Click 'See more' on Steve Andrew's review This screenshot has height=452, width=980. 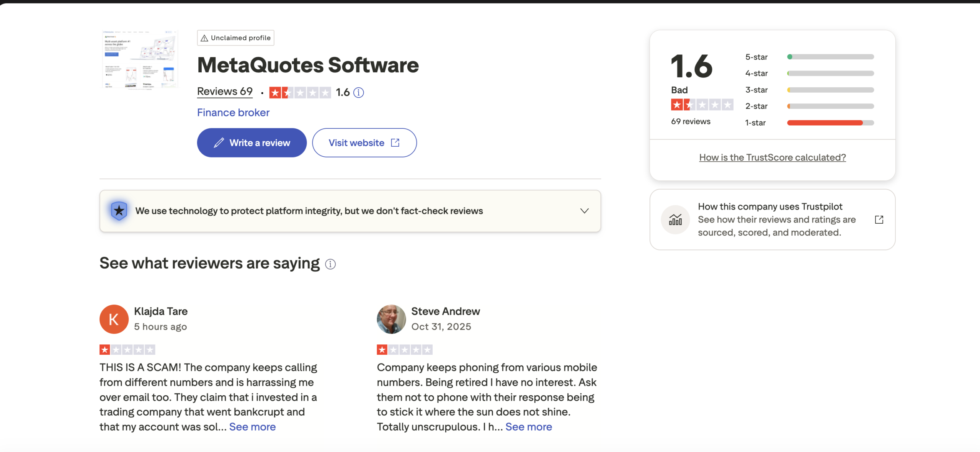click(529, 427)
